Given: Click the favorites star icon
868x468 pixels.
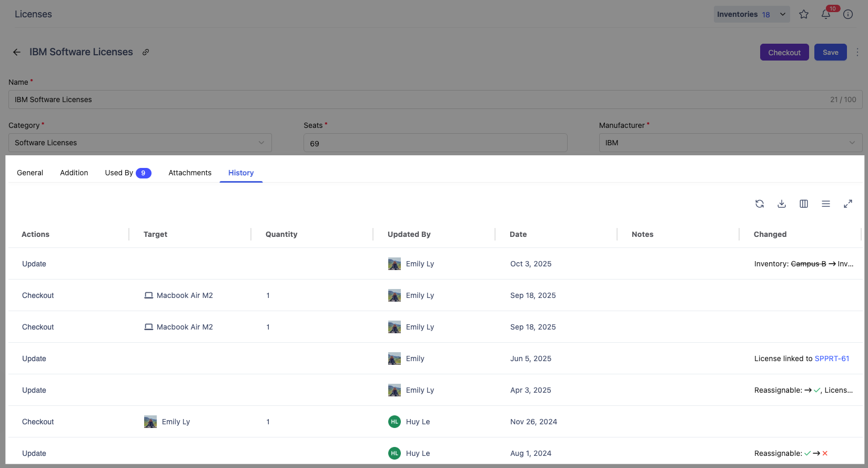Looking at the screenshot, I should (x=804, y=14).
